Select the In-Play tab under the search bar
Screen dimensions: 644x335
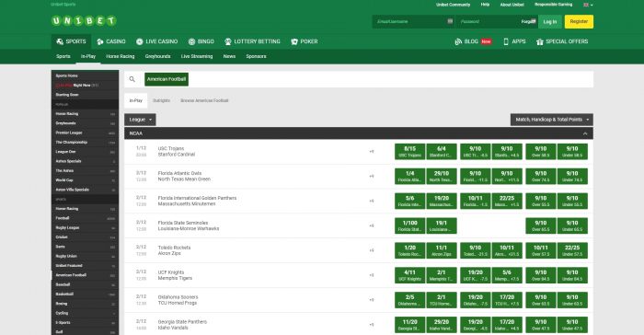click(136, 100)
